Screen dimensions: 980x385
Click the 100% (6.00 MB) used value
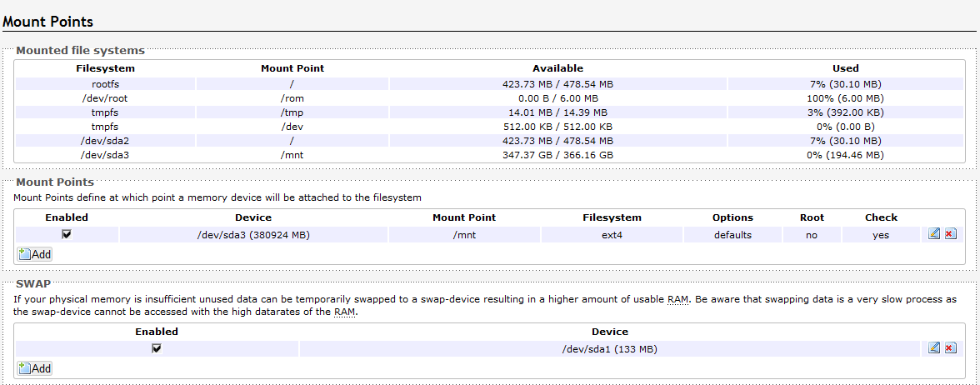(x=845, y=97)
